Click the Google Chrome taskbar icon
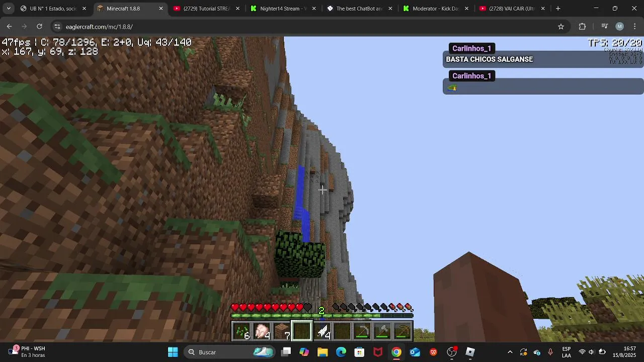 (x=396, y=352)
